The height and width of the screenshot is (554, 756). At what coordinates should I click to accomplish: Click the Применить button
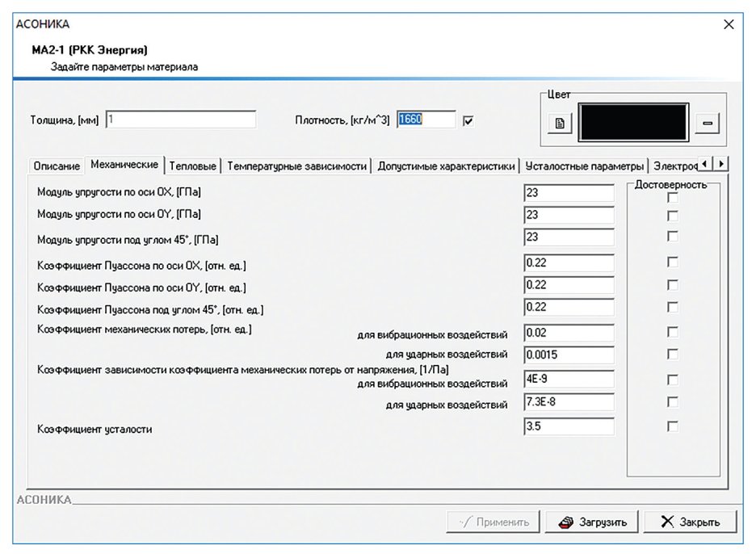(x=493, y=522)
